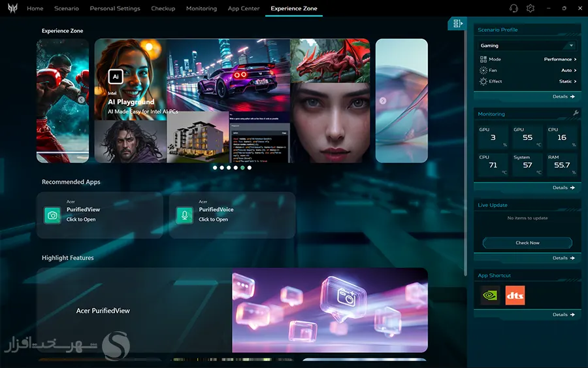This screenshot has height=368, width=588.
Task: Open Monitoring Details link
Action: [x=564, y=188]
